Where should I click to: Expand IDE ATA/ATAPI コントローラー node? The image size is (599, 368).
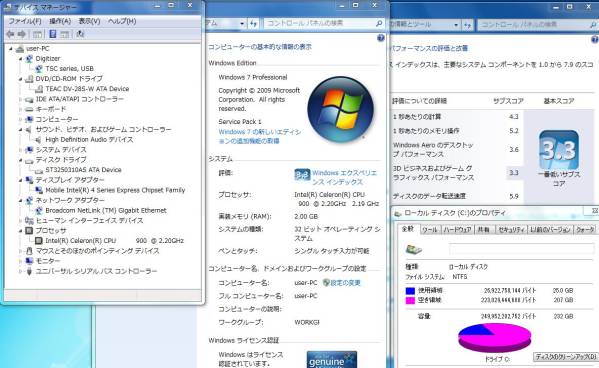coord(21,99)
